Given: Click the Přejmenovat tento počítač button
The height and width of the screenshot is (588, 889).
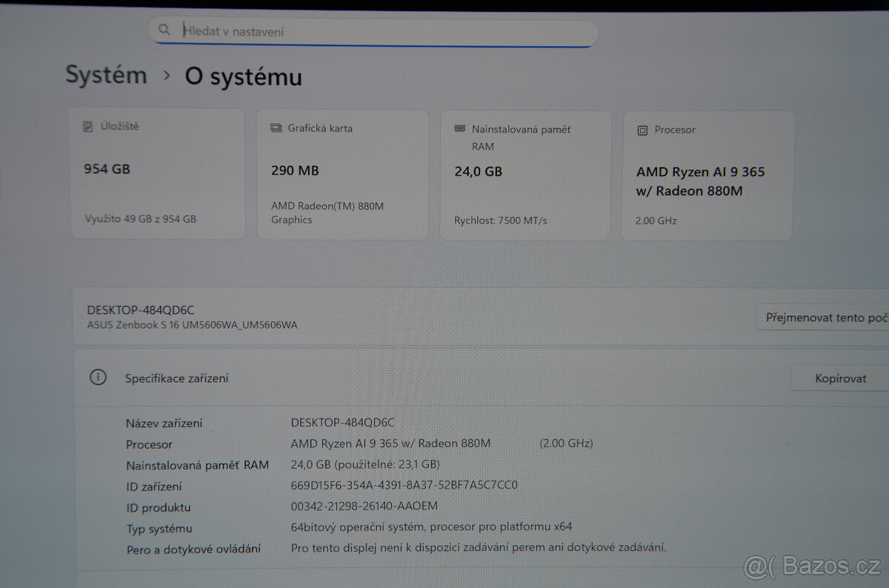Looking at the screenshot, I should [x=825, y=317].
